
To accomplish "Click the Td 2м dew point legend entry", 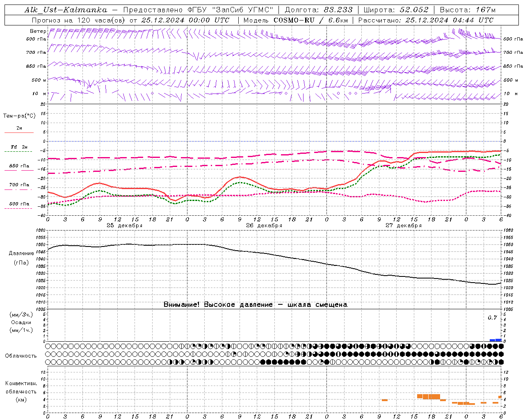I will click(19, 147).
